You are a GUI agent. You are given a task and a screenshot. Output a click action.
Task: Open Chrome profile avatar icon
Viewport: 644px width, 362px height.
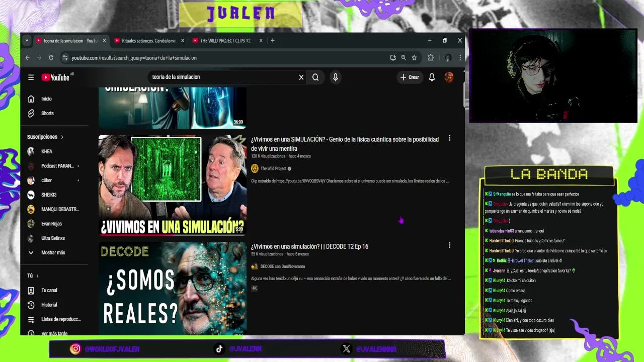tap(448, 58)
